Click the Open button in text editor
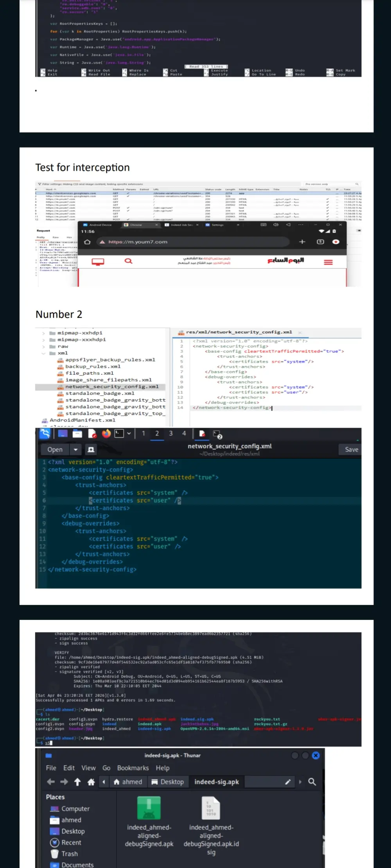Viewport: 391px width, 868px height. (x=55, y=450)
